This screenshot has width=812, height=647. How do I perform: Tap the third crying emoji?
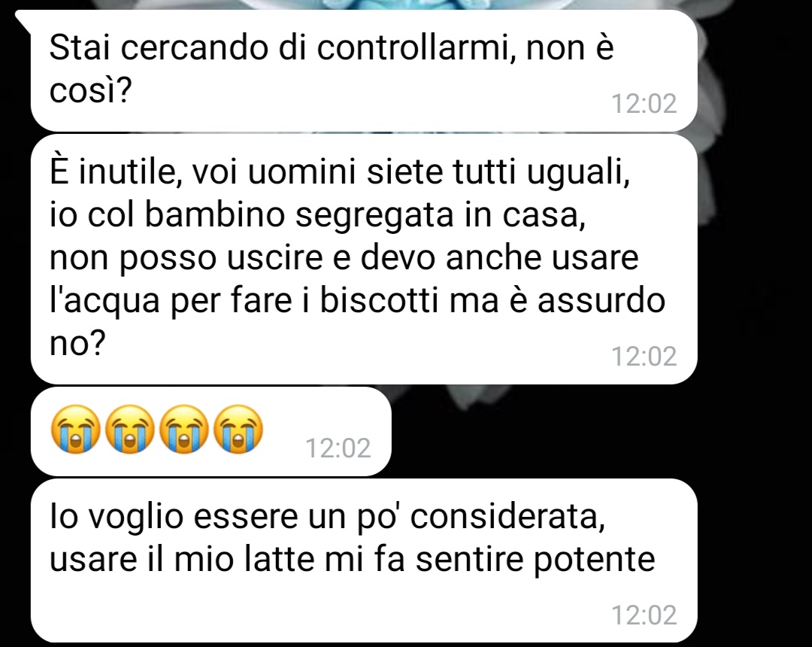pos(184,430)
